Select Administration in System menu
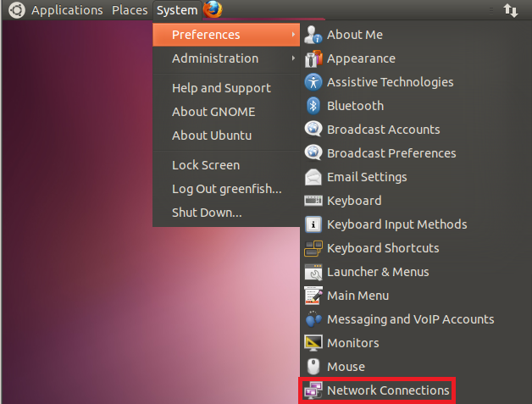This screenshot has width=532, height=404. (226, 58)
